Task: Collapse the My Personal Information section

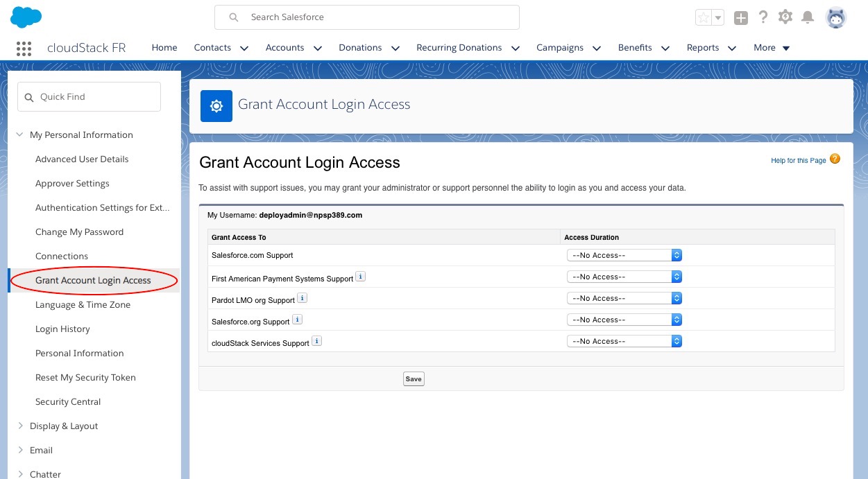Action: (x=19, y=135)
